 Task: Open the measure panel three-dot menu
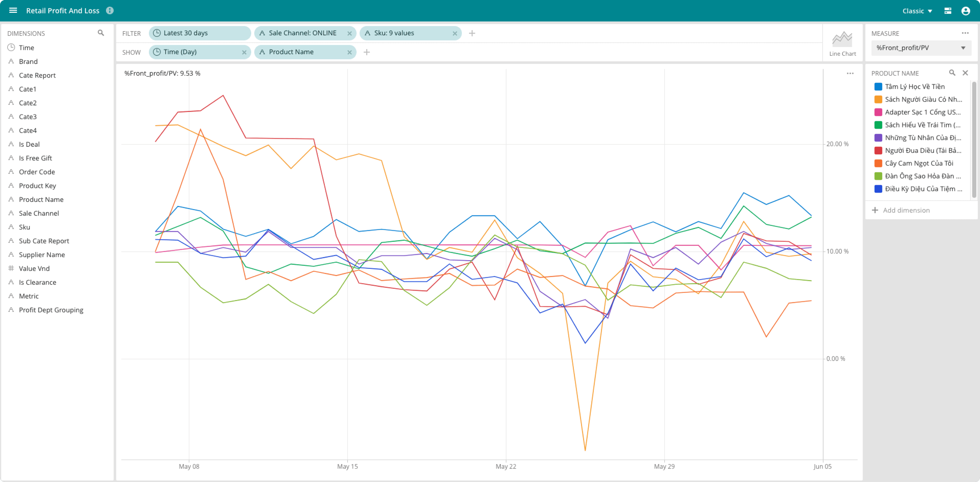pyautogui.click(x=965, y=33)
